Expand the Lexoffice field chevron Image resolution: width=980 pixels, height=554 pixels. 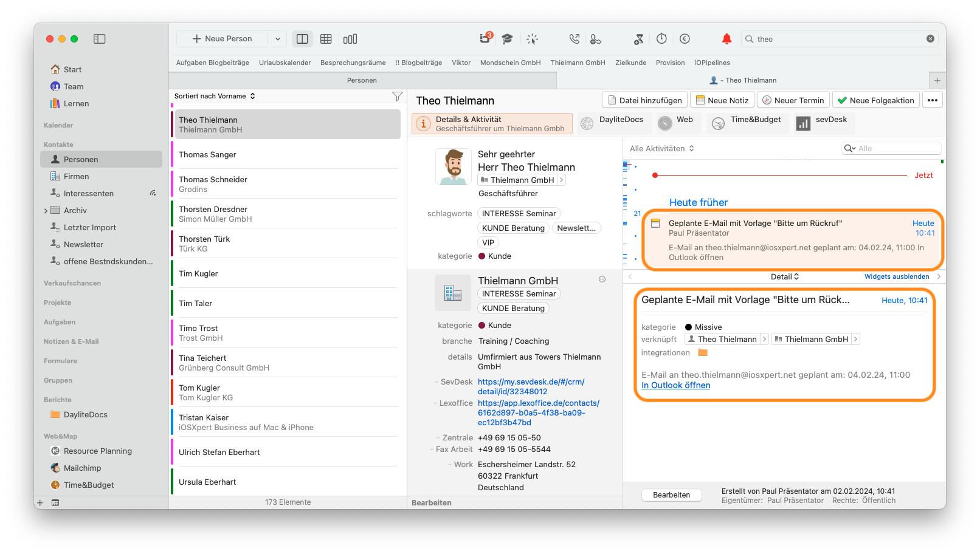click(x=435, y=403)
